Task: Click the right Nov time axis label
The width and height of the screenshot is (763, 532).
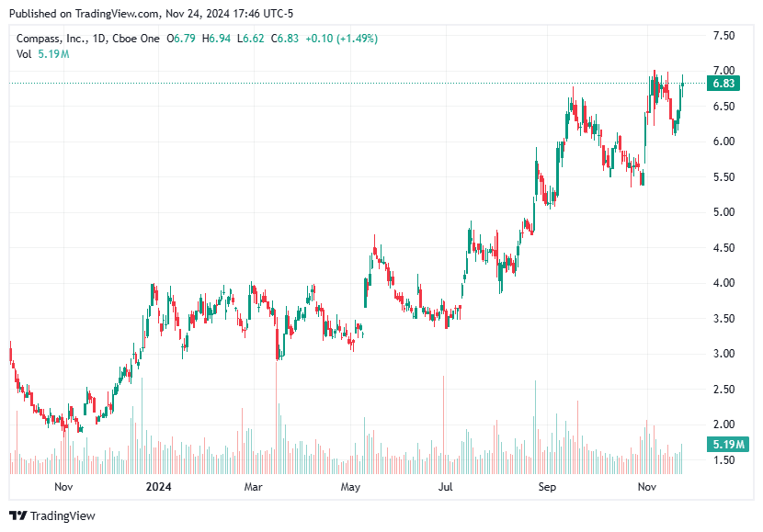Action: click(646, 487)
